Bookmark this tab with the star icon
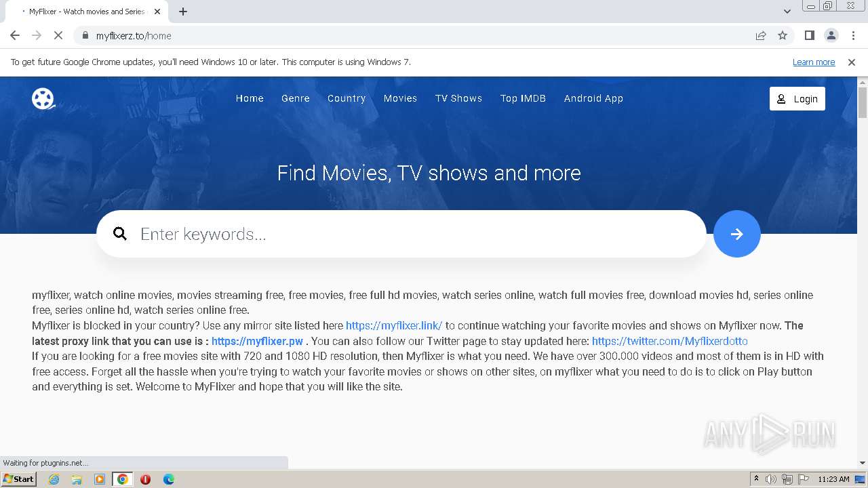Image resolution: width=868 pixels, height=488 pixels. pyautogui.click(x=783, y=35)
